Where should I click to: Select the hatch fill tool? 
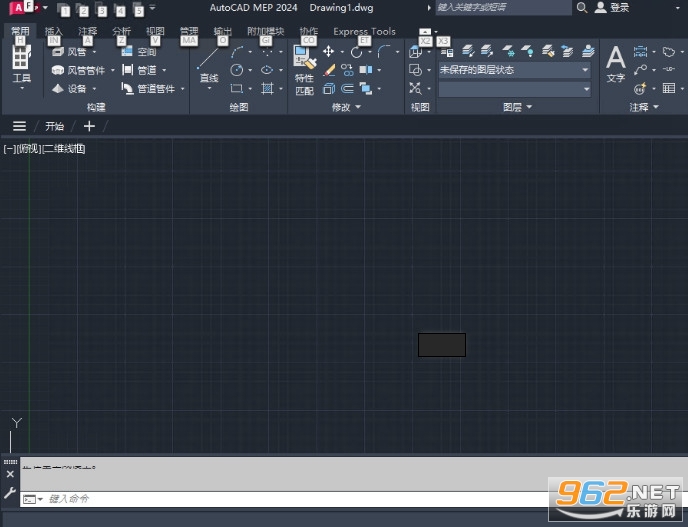pos(267,89)
